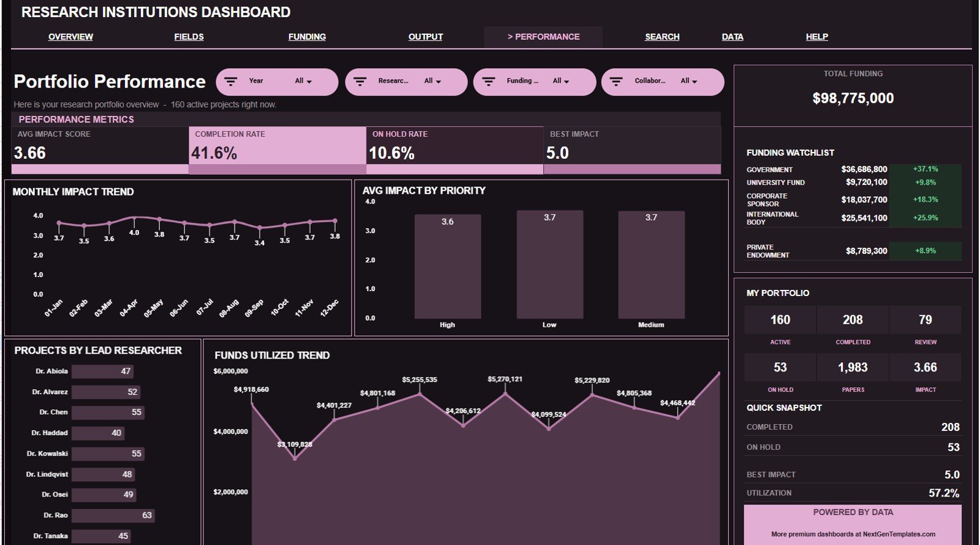Click the NextGenTemplates.com promo banner
The height and width of the screenshot is (545, 980).
point(853,525)
